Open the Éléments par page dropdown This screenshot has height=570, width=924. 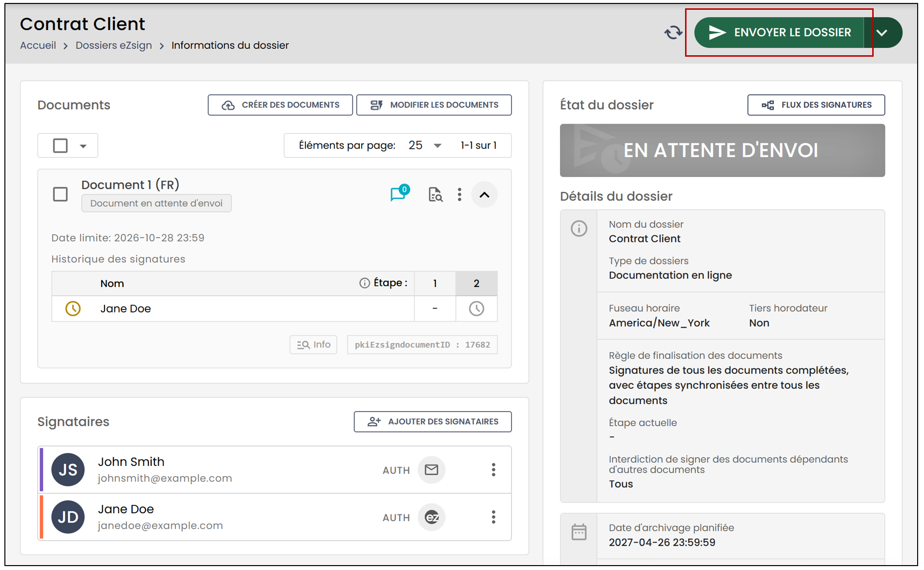tap(425, 145)
